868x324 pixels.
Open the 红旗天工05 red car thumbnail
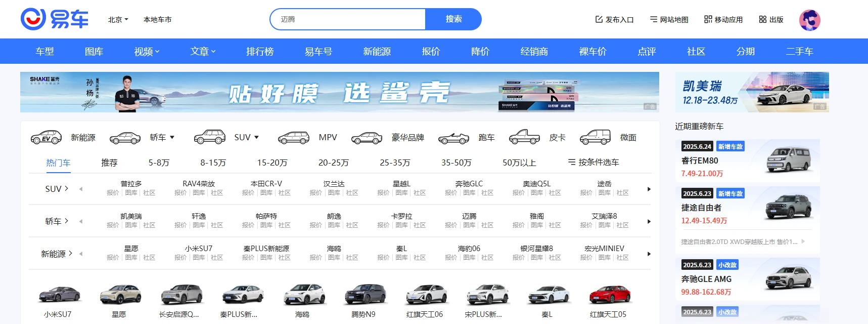(x=610, y=294)
